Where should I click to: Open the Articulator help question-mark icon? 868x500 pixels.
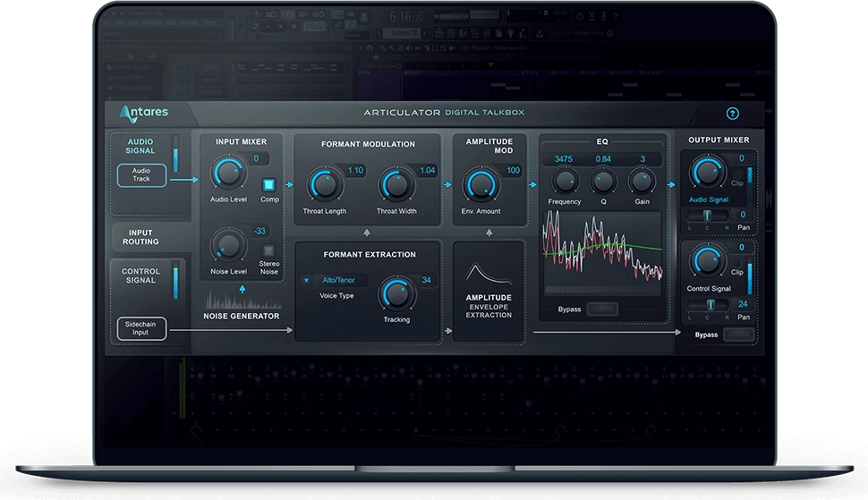click(x=732, y=114)
